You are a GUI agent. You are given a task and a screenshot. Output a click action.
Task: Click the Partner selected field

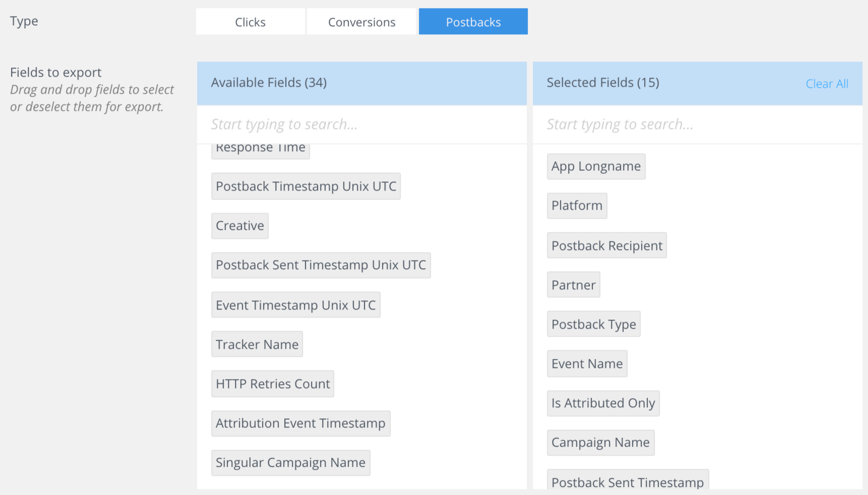[x=574, y=285]
